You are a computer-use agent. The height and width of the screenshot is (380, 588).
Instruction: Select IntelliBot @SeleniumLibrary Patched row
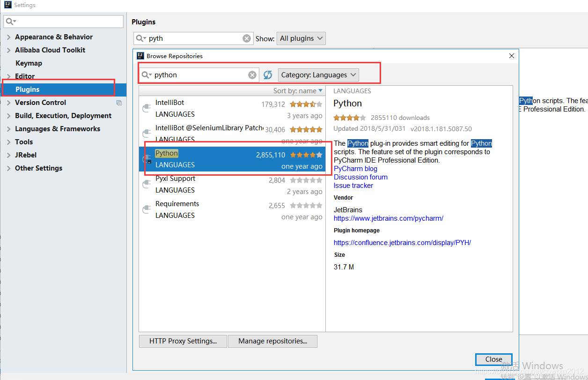coord(232,134)
